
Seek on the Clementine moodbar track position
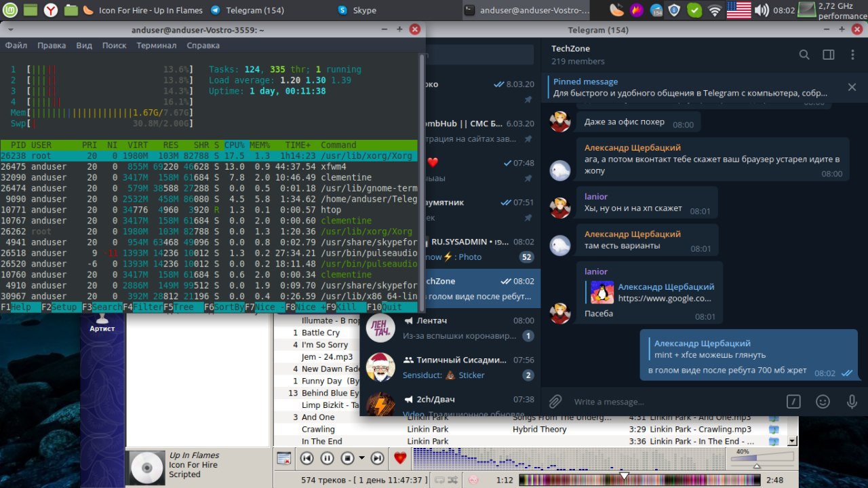639,480
